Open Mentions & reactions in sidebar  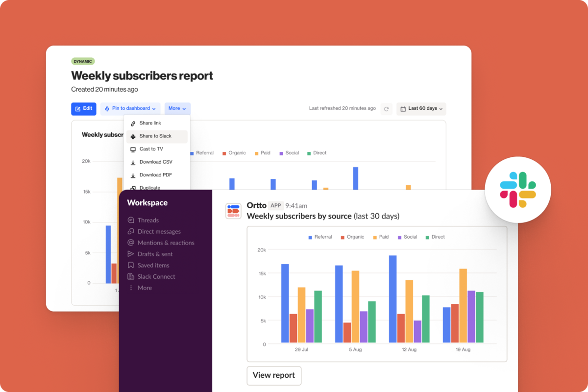point(166,243)
